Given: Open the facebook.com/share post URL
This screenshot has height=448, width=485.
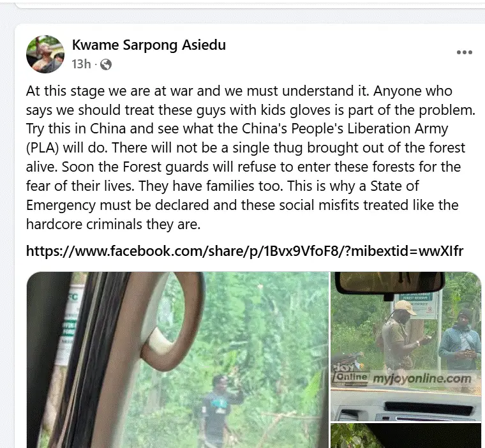Looking at the screenshot, I should (244, 251).
